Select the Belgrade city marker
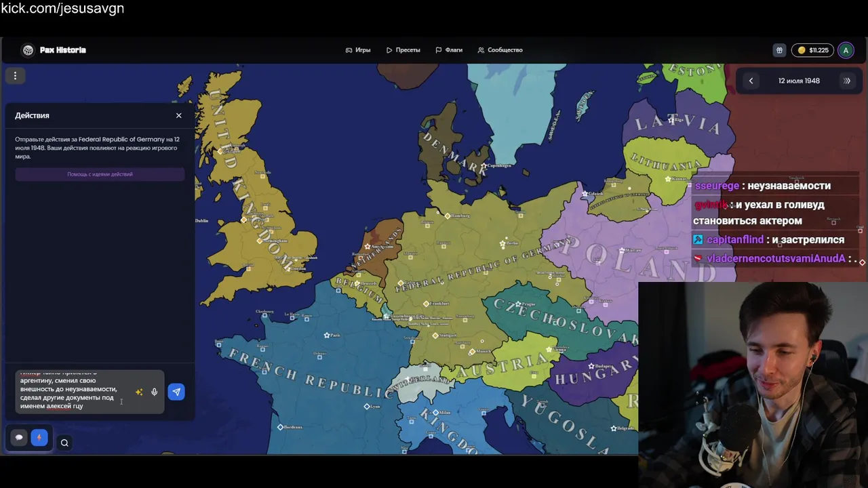Viewport: 868px width, 488px height. click(x=614, y=428)
